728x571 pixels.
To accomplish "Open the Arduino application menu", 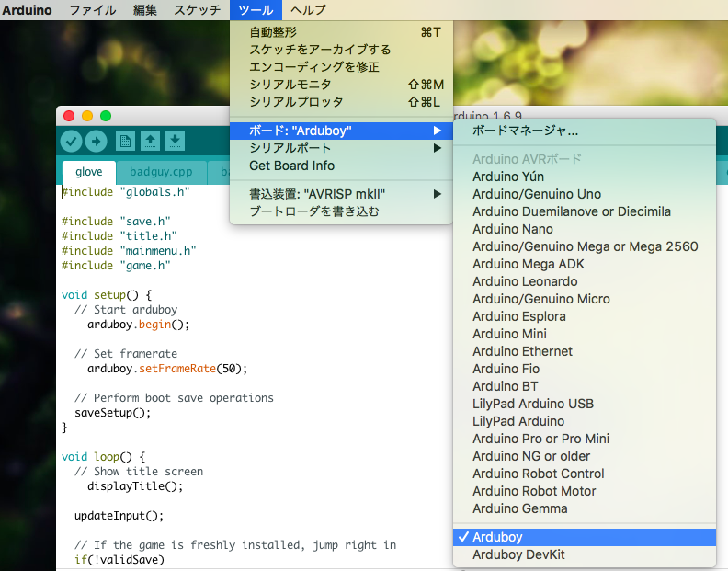I will [x=27, y=10].
